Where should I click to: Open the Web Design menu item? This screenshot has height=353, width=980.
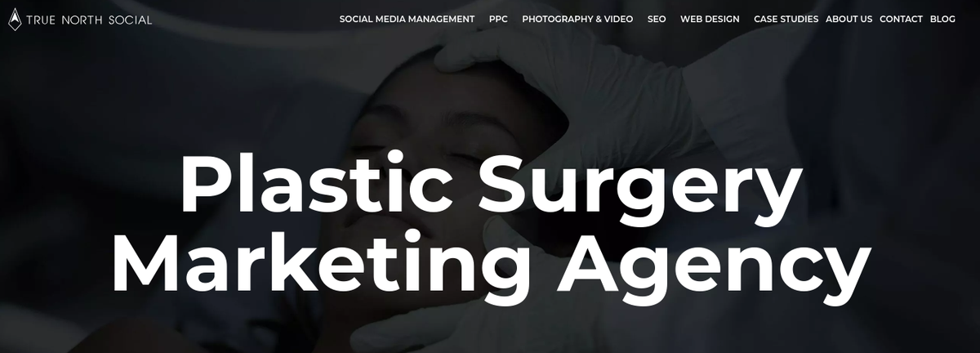(x=710, y=19)
